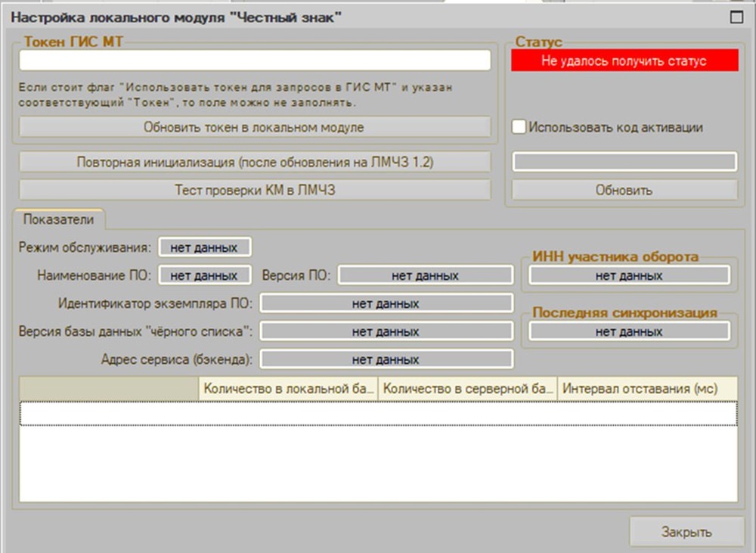Click the Адрес сервиса (бэкенда) field
Viewport: 756px width, 553px height.
[x=386, y=359]
